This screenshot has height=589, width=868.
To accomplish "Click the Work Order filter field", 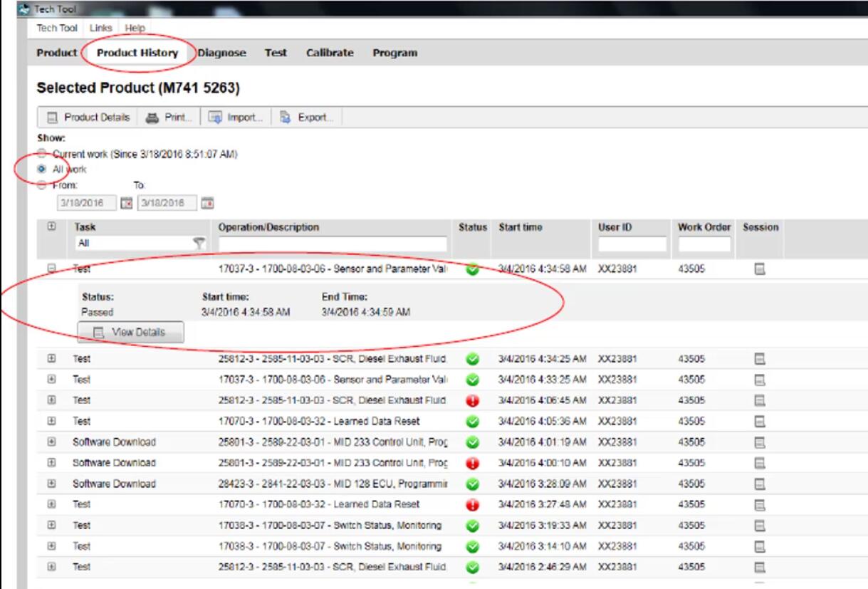I will click(704, 244).
